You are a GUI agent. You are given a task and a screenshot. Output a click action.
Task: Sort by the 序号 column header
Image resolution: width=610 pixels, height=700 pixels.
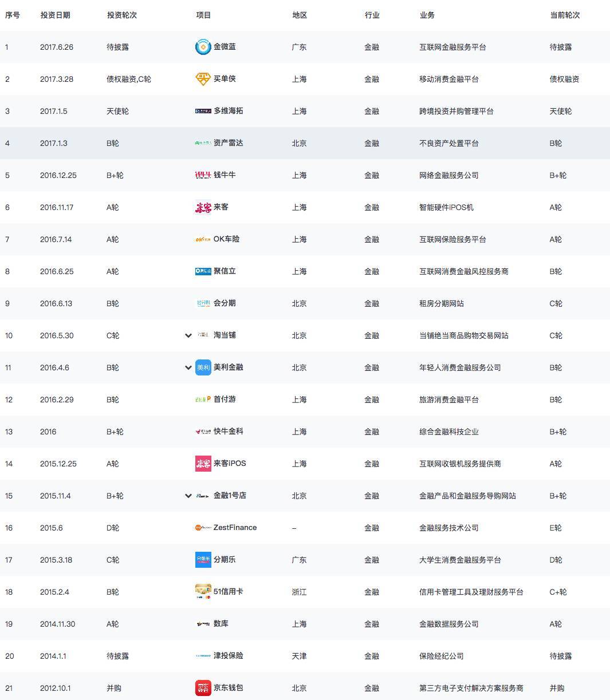(13, 15)
